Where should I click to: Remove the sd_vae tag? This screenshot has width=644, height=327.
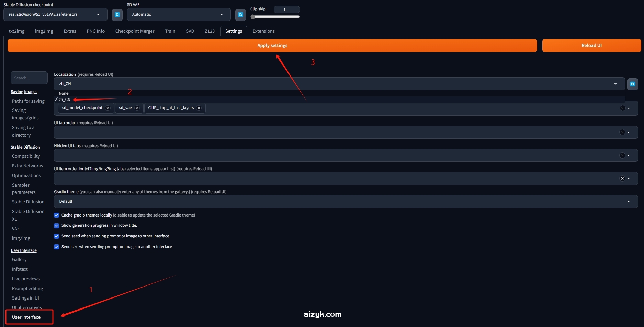(137, 108)
